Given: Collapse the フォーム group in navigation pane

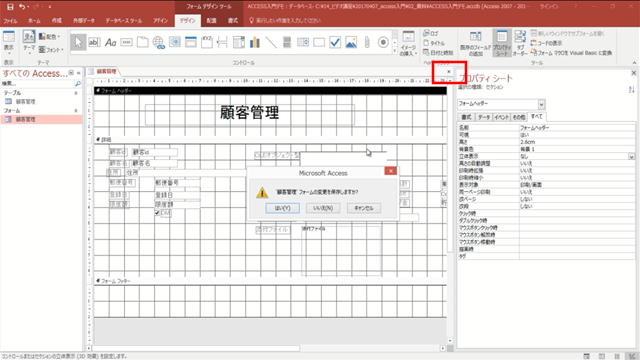Looking at the screenshot, I should click(x=76, y=111).
